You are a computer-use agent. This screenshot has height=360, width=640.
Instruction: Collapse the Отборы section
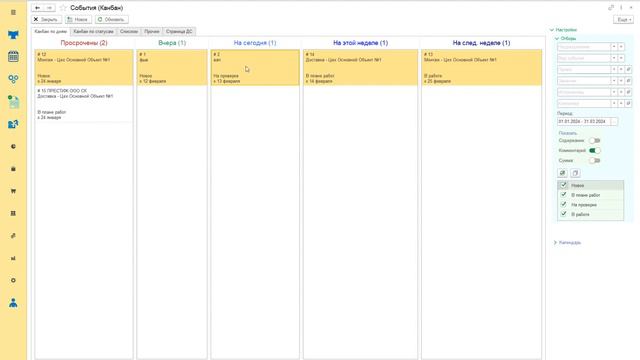point(565,38)
